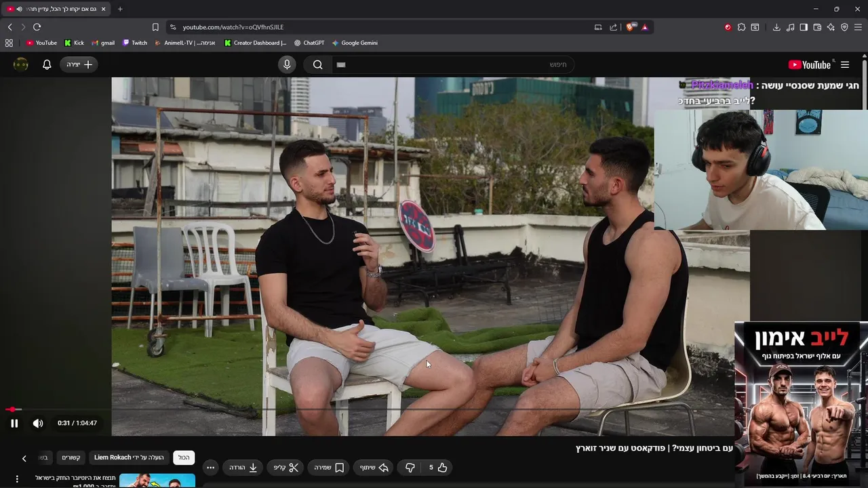Open Brave Rewards triangle icon
The width and height of the screenshot is (868, 488).
[x=644, y=27]
